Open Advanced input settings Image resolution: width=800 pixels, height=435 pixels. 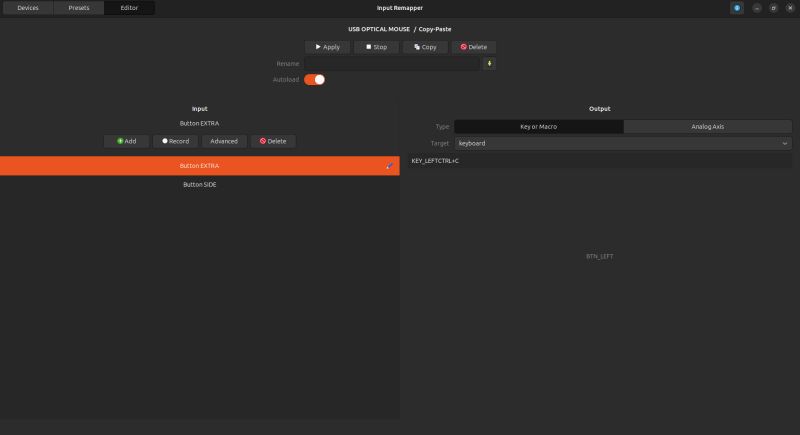click(224, 141)
